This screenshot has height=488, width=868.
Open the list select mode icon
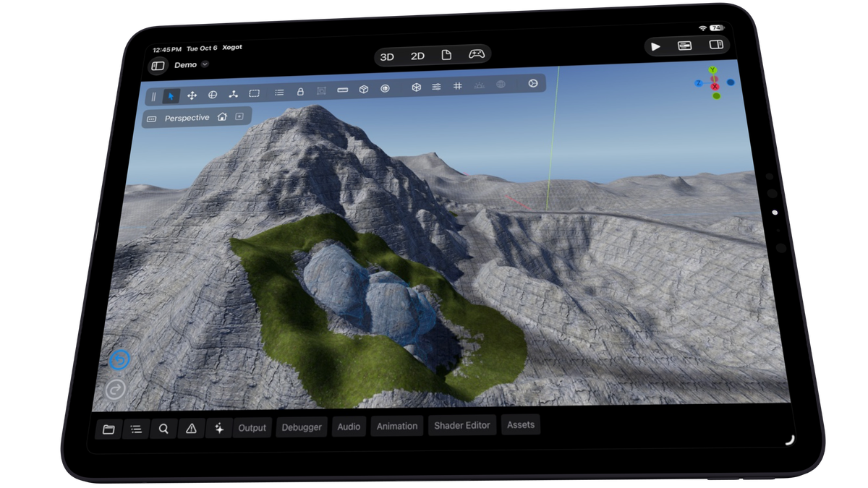(x=279, y=93)
